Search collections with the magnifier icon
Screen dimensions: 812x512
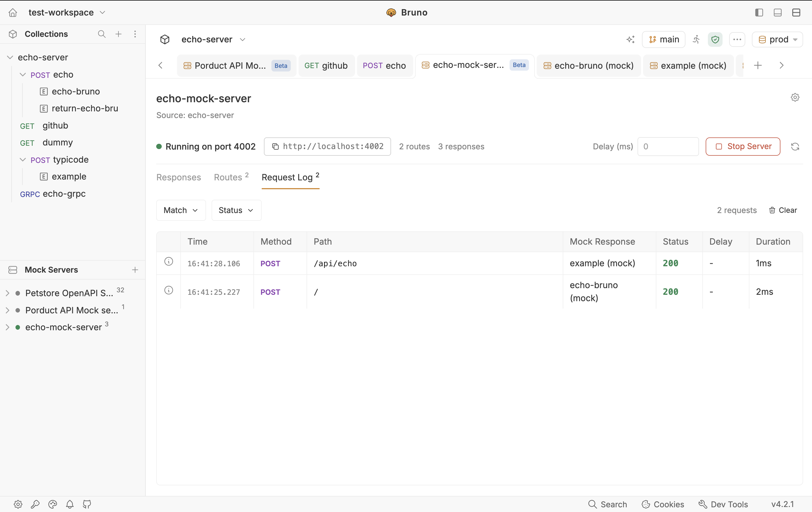tap(101, 34)
